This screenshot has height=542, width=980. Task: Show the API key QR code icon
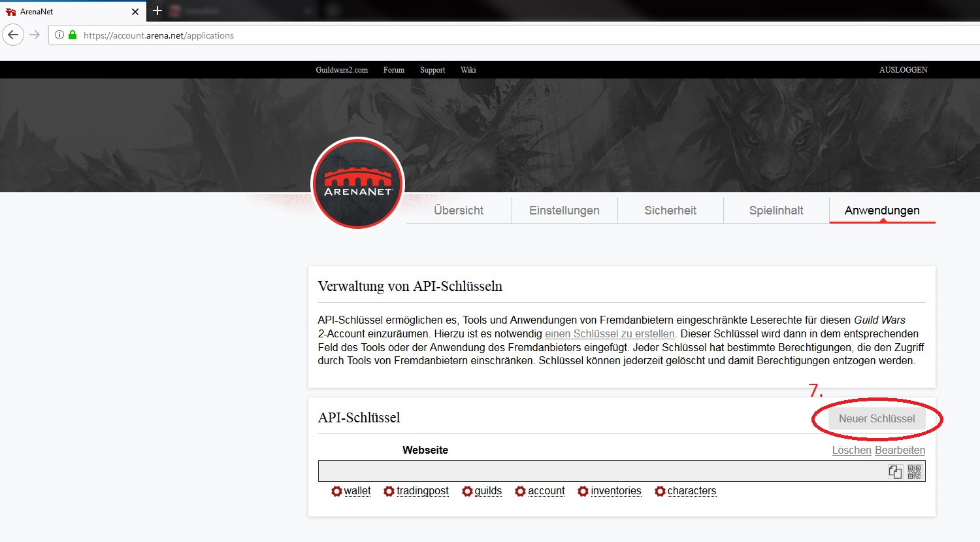click(x=914, y=471)
